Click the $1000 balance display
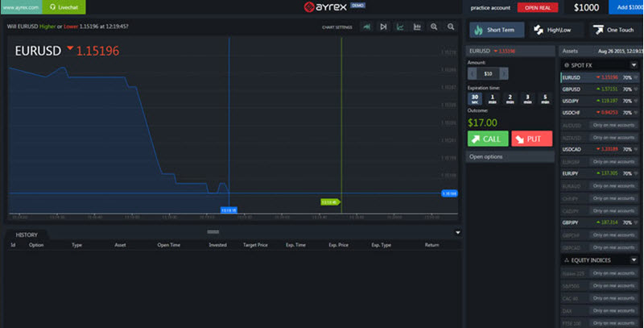This screenshot has width=644, height=328. tap(586, 7)
